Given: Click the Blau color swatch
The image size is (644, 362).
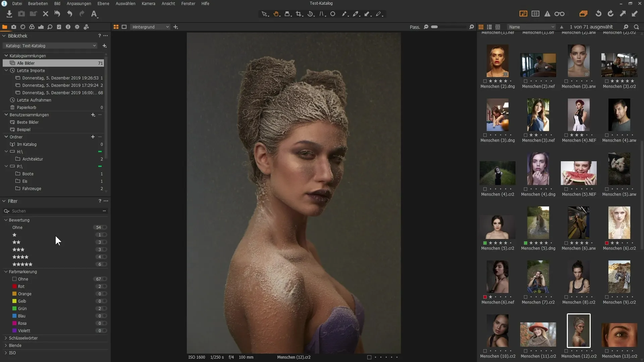Looking at the screenshot, I should 14,316.
